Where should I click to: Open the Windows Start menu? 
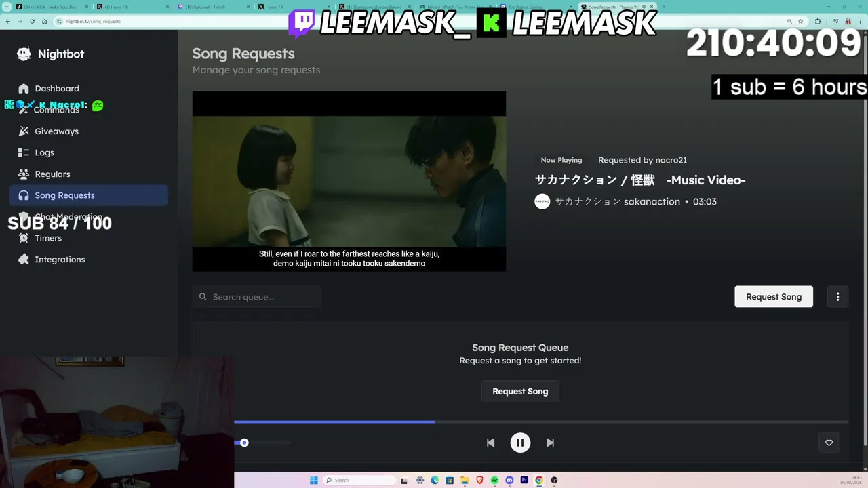(313, 480)
